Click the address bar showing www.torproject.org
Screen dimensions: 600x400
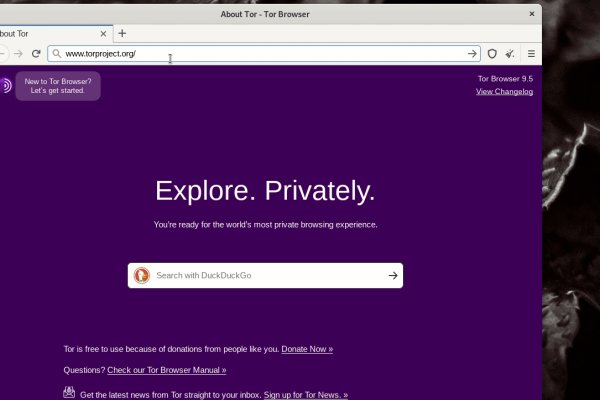(x=260, y=54)
